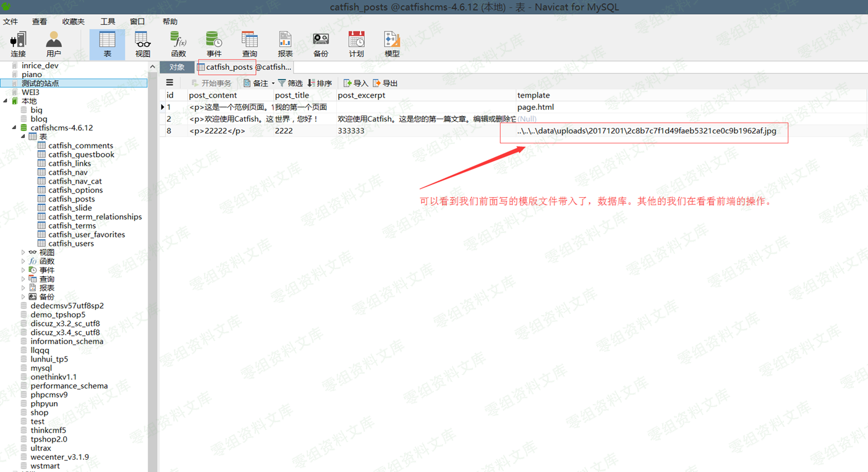Viewport: 868px width, 472px height.
Task: Expand the 函数 node in tree
Action: tap(23, 261)
